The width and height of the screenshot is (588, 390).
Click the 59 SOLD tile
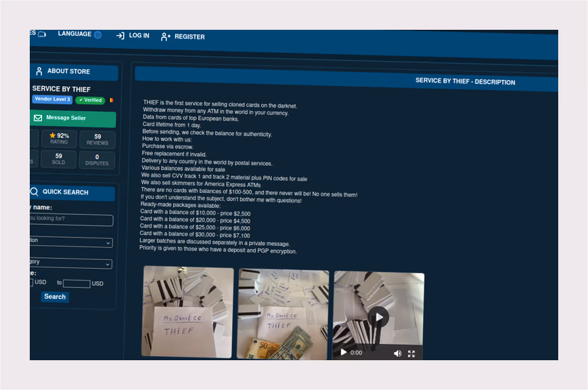58,159
